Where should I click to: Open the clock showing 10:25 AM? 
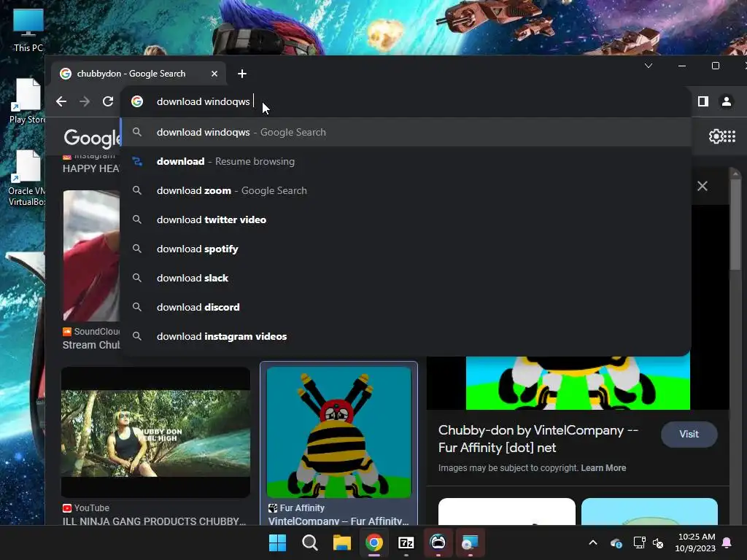coord(695,542)
